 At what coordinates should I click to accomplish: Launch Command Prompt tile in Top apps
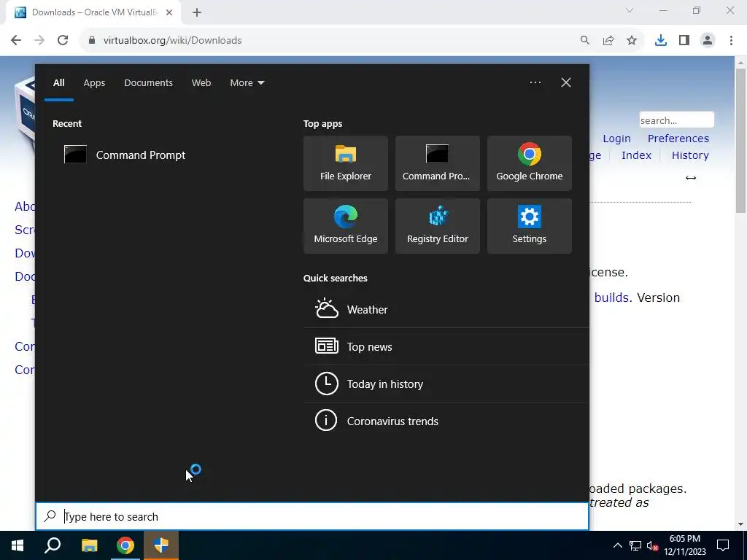point(438,163)
